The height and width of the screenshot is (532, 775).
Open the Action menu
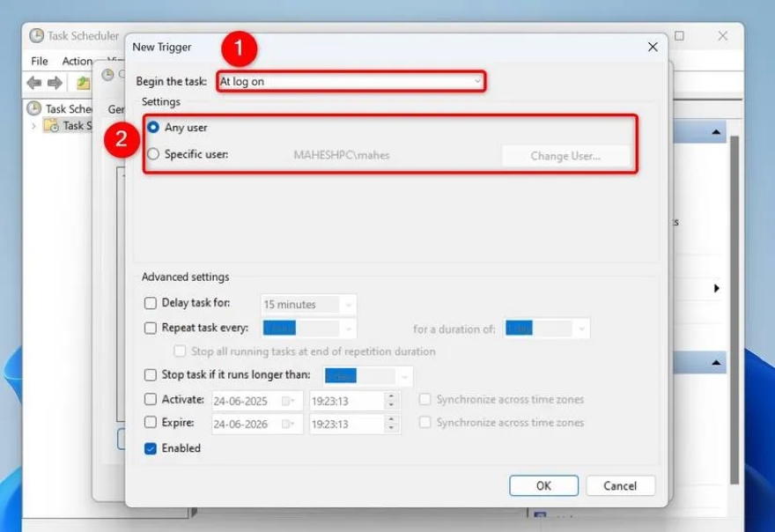point(78,61)
